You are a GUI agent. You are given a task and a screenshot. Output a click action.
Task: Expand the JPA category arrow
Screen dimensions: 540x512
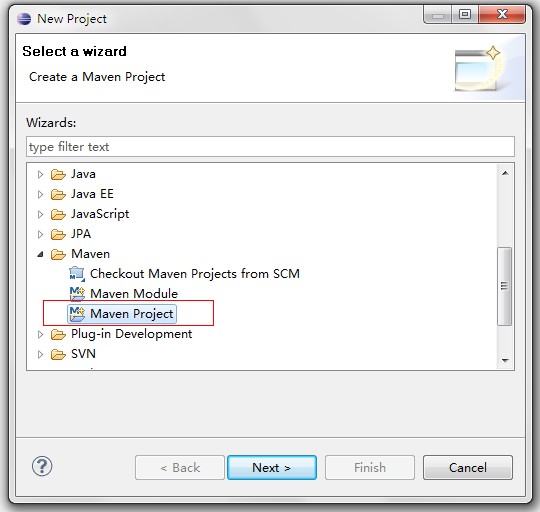[40, 234]
